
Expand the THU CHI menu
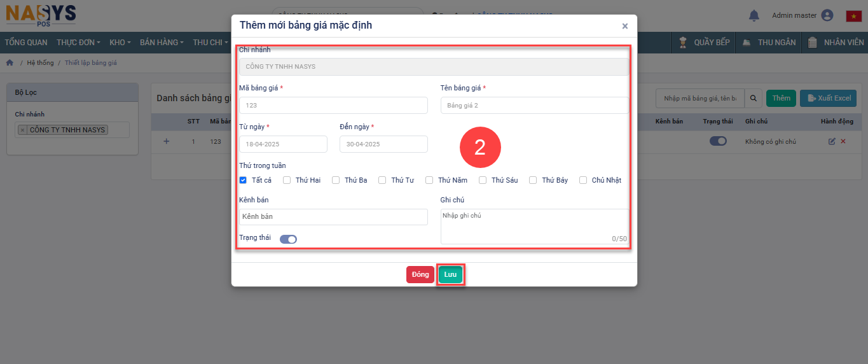point(210,43)
